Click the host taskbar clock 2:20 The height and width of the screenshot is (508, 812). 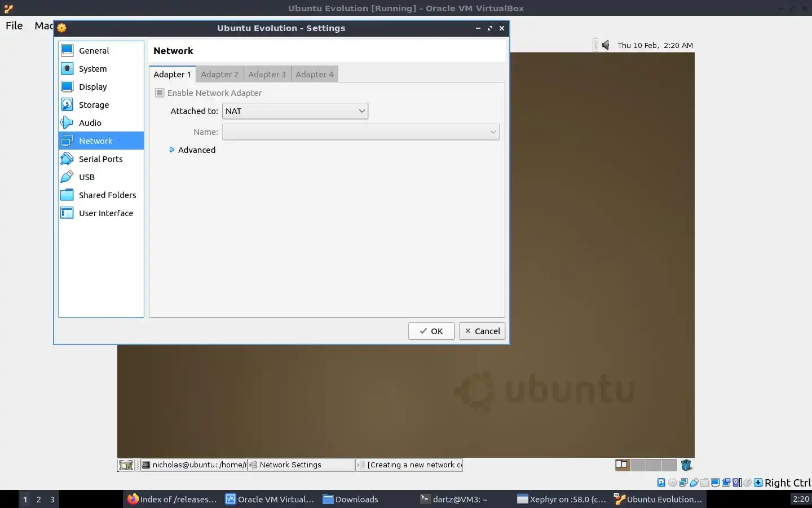point(801,499)
